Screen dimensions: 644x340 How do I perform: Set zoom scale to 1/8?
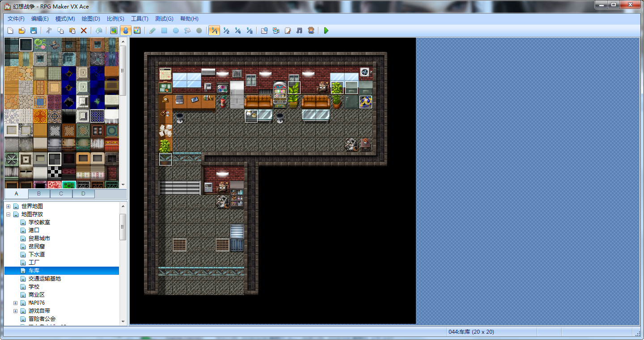tap(250, 30)
